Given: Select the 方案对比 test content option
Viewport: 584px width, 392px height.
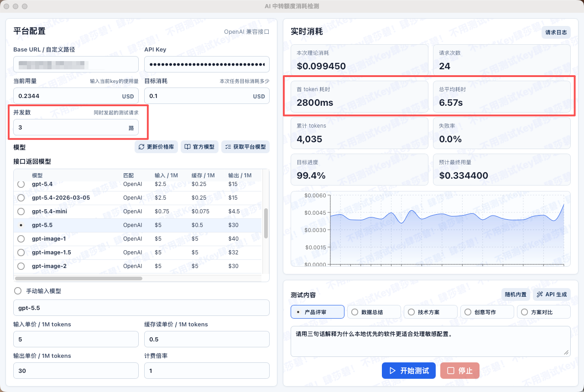Looking at the screenshot, I should click(544, 312).
